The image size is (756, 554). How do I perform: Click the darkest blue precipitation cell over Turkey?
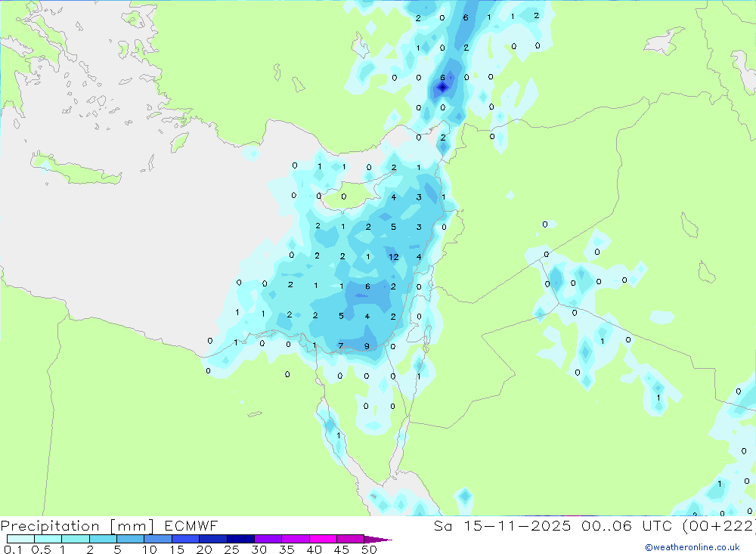(x=442, y=87)
